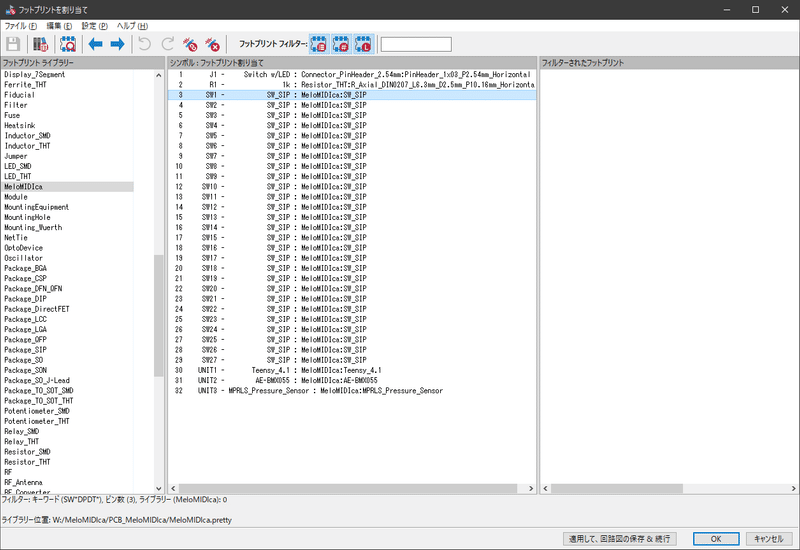Select Package_BGA library

tap(26, 268)
